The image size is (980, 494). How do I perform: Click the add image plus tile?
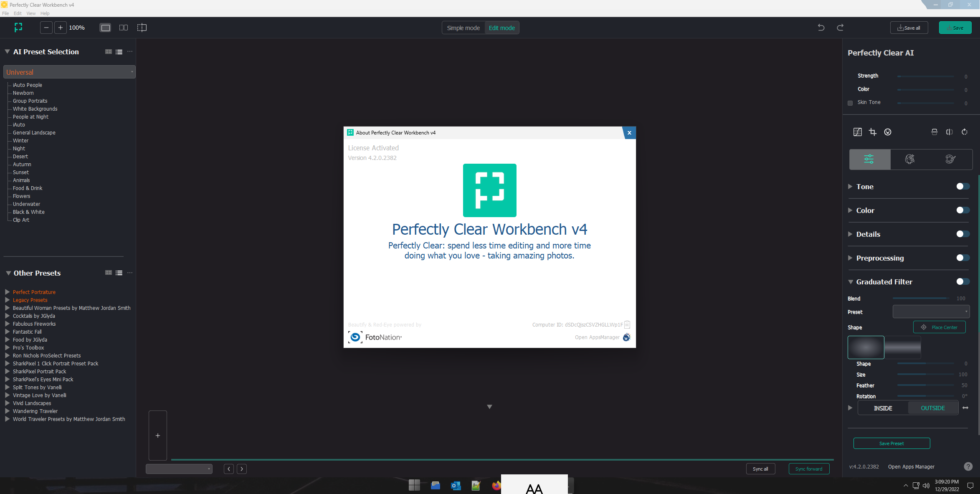(158, 436)
